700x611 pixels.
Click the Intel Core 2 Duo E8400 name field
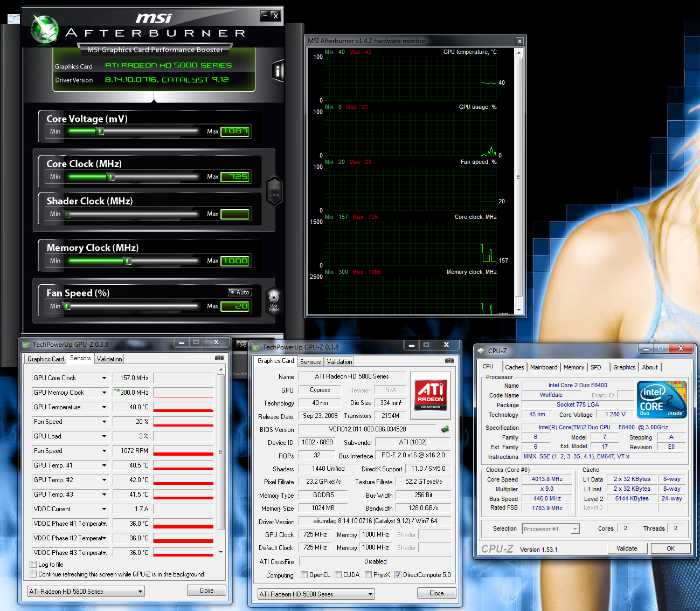pos(578,385)
